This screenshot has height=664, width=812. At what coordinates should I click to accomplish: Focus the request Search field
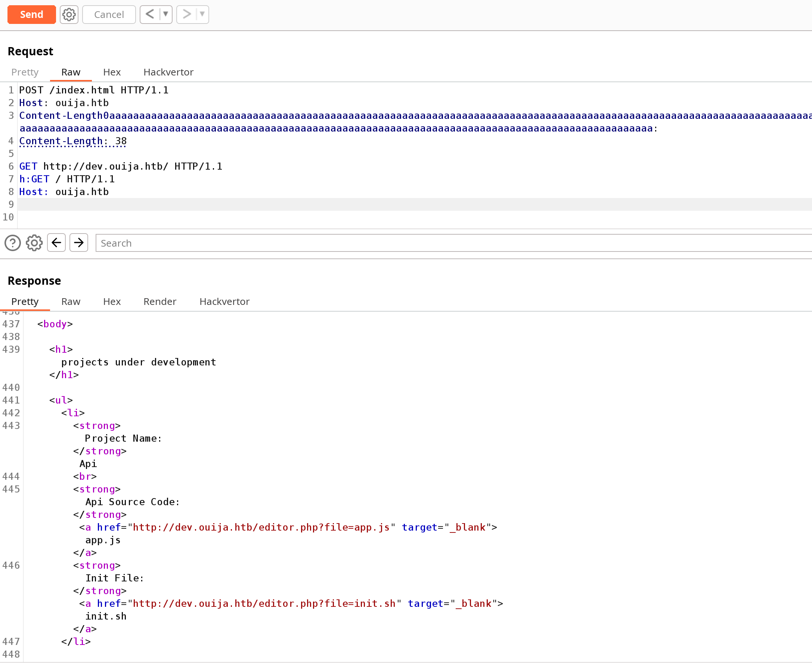pos(453,243)
